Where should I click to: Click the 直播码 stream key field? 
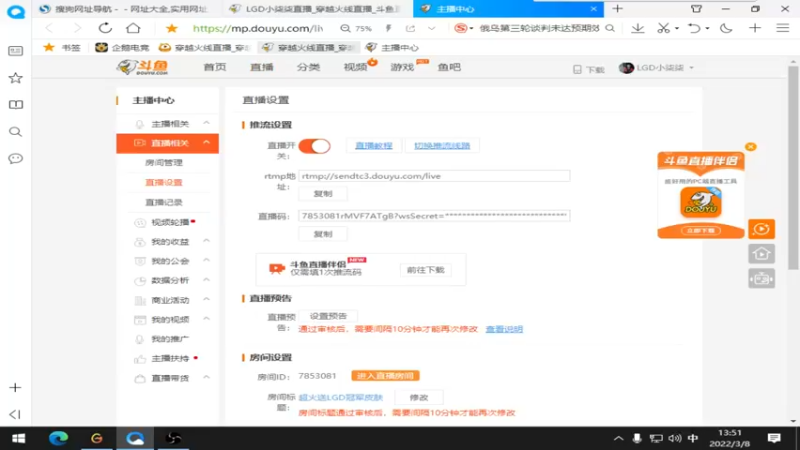point(434,216)
